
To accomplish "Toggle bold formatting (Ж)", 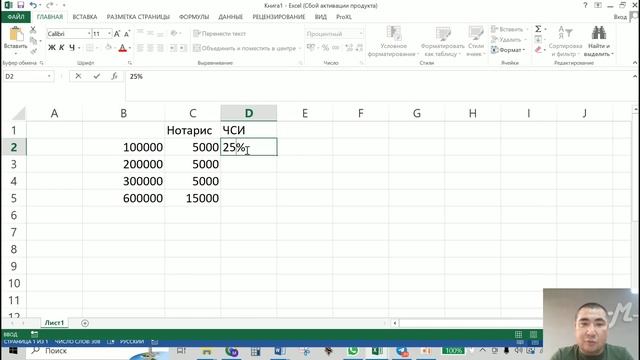I will coord(52,48).
